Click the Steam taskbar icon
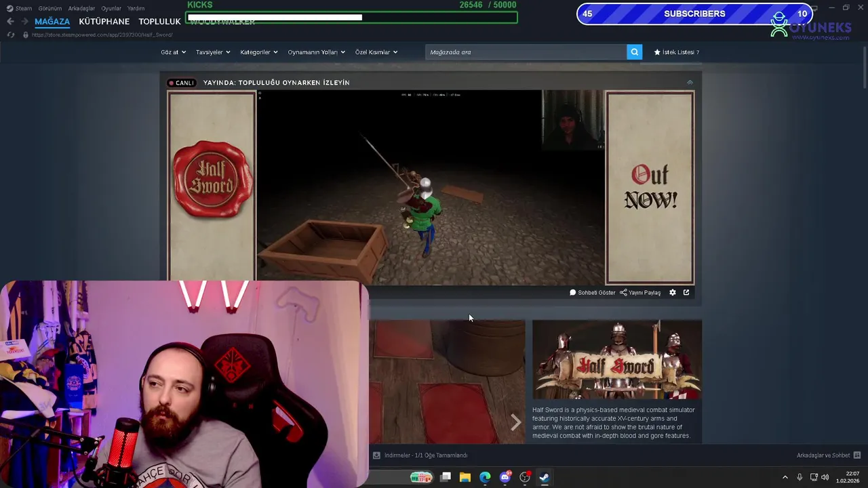Viewport: 868px width, 488px height. 544,477
